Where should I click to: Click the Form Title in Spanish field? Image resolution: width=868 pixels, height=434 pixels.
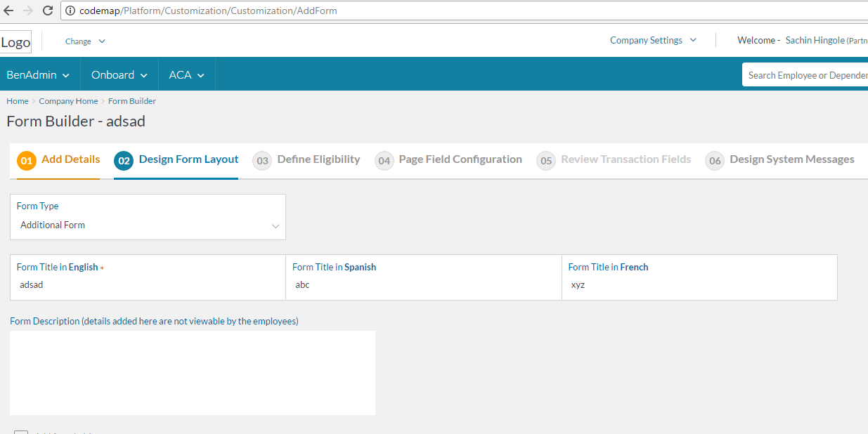[423, 285]
